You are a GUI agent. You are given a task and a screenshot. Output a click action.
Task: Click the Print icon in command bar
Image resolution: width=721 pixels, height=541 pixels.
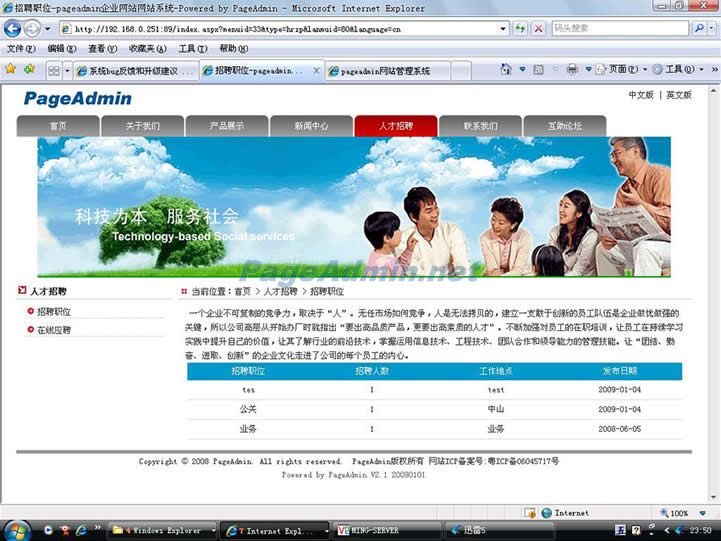point(573,70)
